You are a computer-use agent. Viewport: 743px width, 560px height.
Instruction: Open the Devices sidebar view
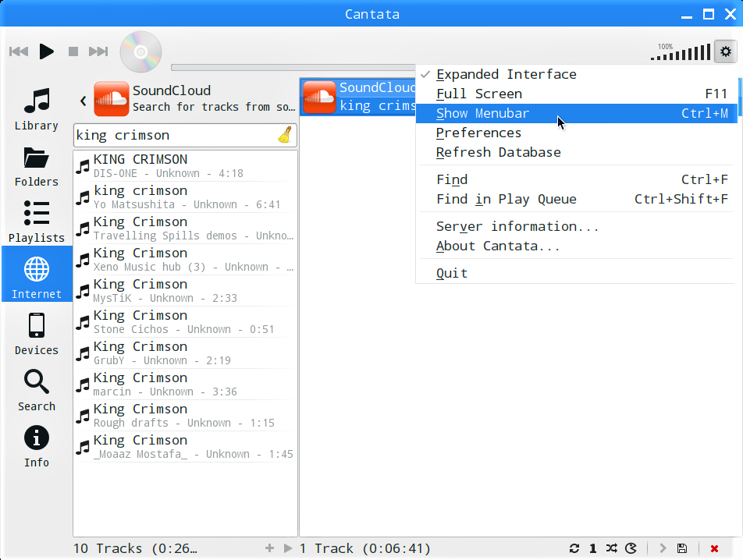pos(37,334)
